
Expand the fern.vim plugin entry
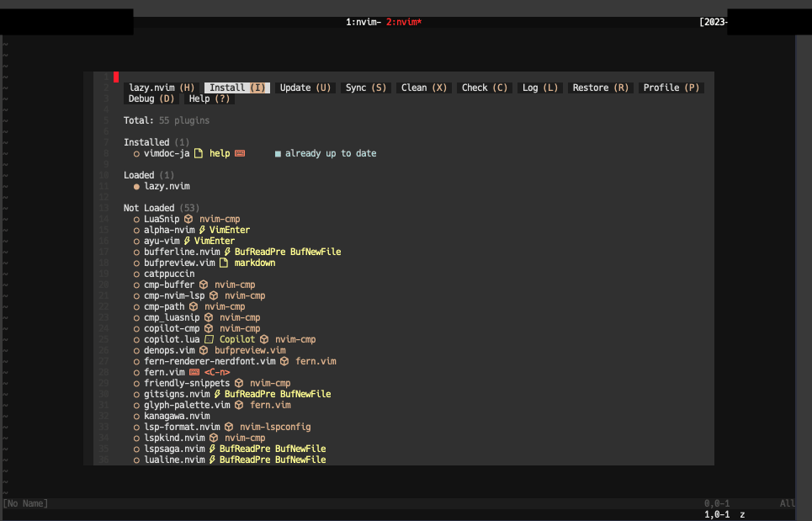[164, 372]
